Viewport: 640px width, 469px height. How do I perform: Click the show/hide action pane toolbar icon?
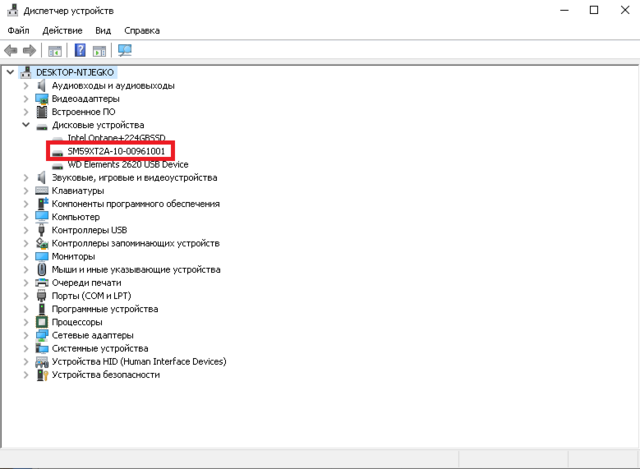(100, 50)
